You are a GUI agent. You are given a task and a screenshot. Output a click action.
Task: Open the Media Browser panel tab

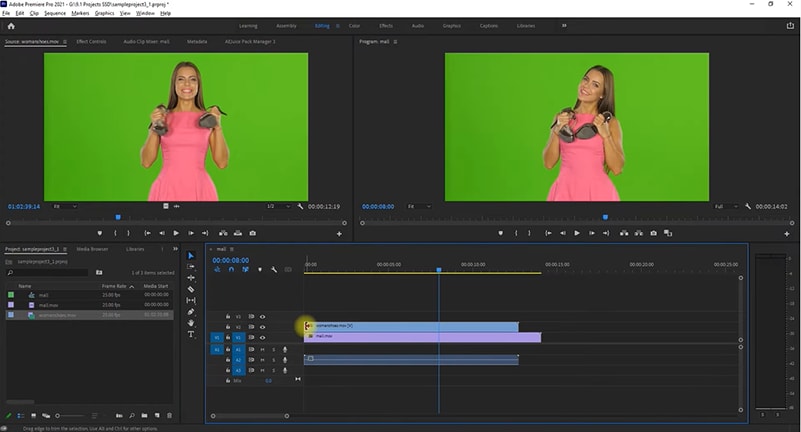point(92,248)
